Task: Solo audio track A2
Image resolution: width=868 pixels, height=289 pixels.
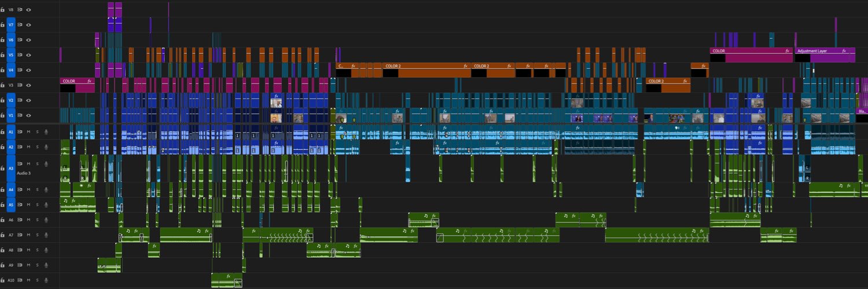Action: [x=37, y=147]
